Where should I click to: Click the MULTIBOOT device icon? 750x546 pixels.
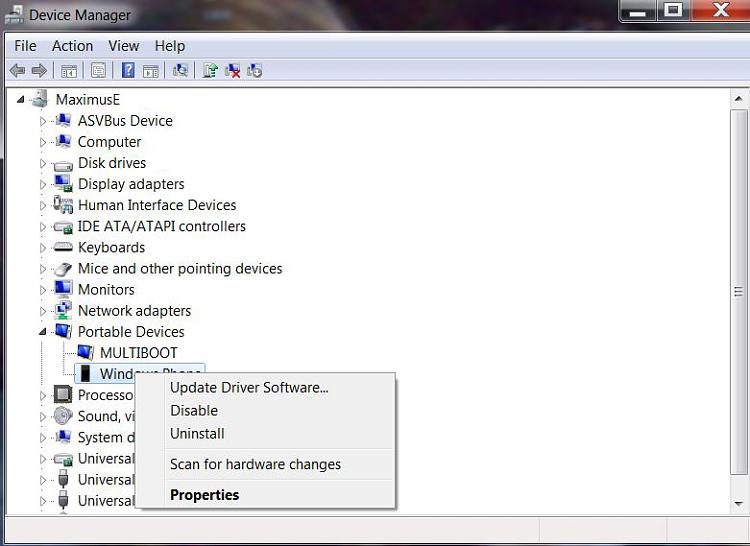pyautogui.click(x=85, y=352)
